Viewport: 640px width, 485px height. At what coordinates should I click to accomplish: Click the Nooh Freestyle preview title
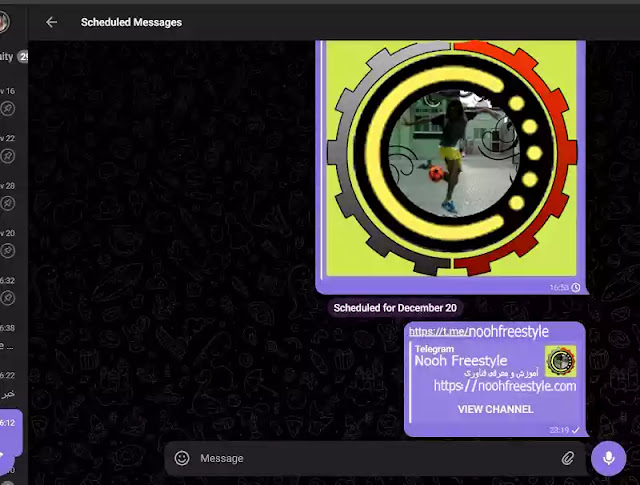point(461,361)
